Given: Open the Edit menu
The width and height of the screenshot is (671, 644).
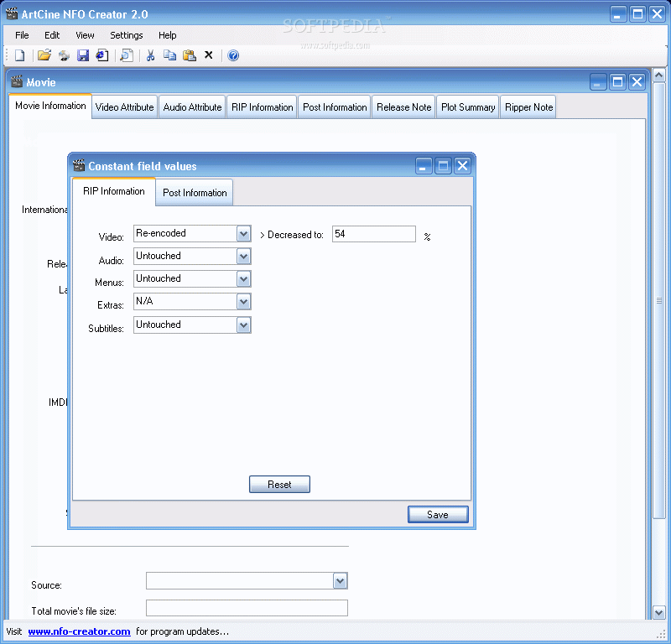Looking at the screenshot, I should pos(52,35).
